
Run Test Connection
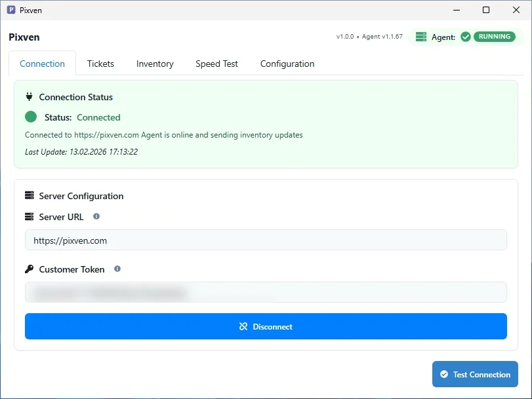[475, 374]
